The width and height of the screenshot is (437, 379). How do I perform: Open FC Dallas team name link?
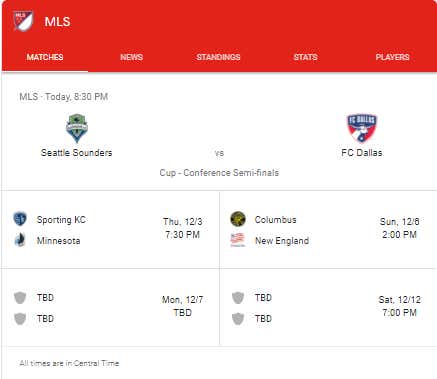pyautogui.click(x=362, y=153)
